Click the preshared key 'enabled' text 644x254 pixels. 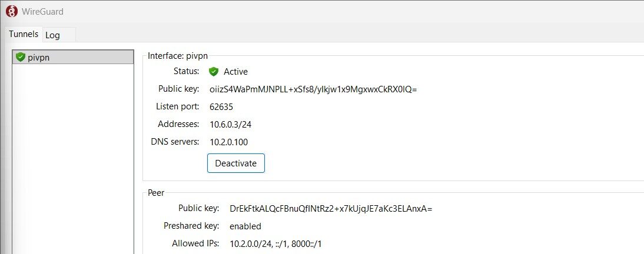click(245, 226)
